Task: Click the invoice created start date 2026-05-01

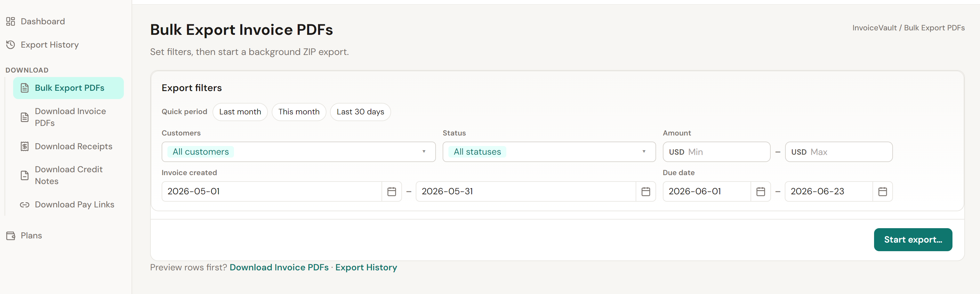Action: click(x=272, y=191)
